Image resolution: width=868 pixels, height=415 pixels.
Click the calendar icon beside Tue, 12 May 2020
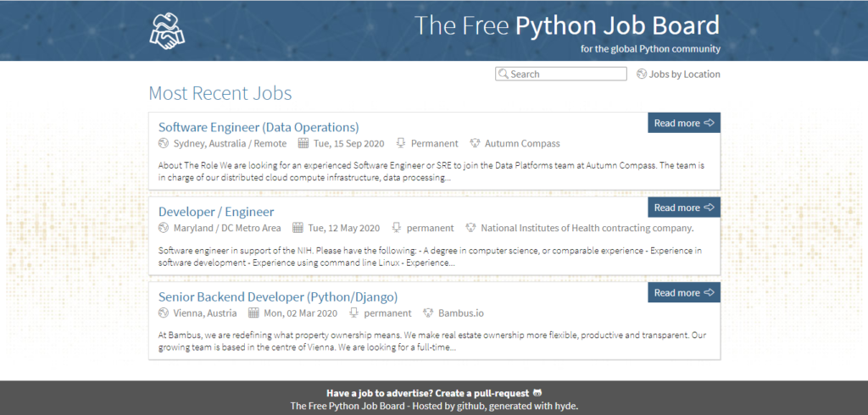coord(298,228)
